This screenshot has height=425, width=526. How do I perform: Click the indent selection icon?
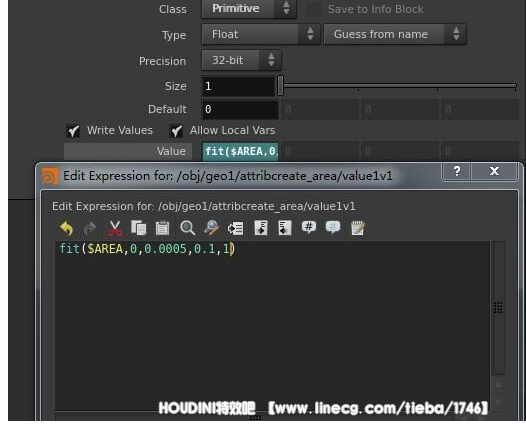(261, 228)
